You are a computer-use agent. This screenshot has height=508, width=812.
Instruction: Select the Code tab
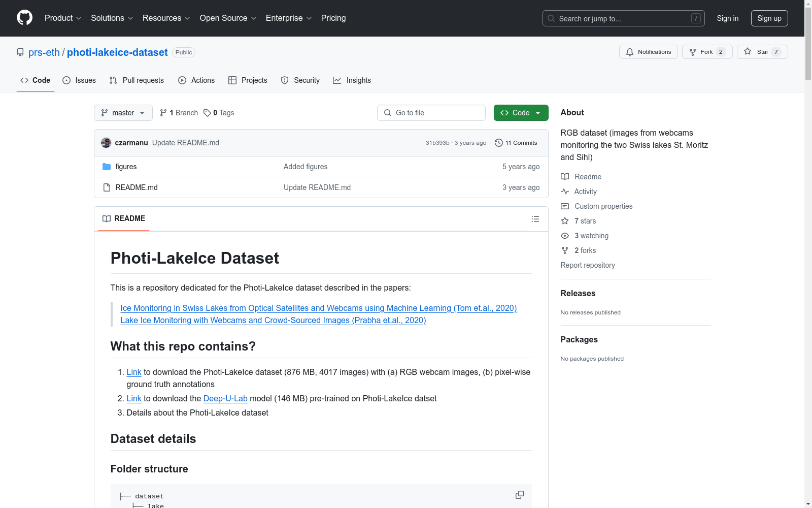coord(36,80)
